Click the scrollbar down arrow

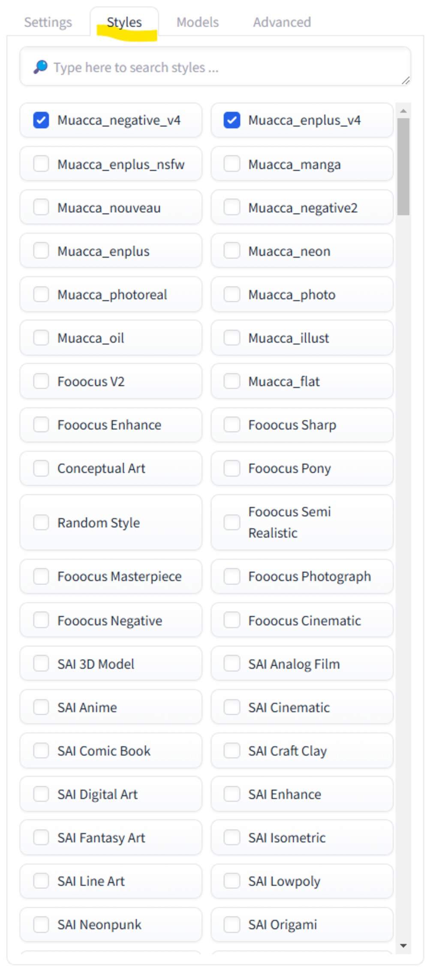pos(403,945)
